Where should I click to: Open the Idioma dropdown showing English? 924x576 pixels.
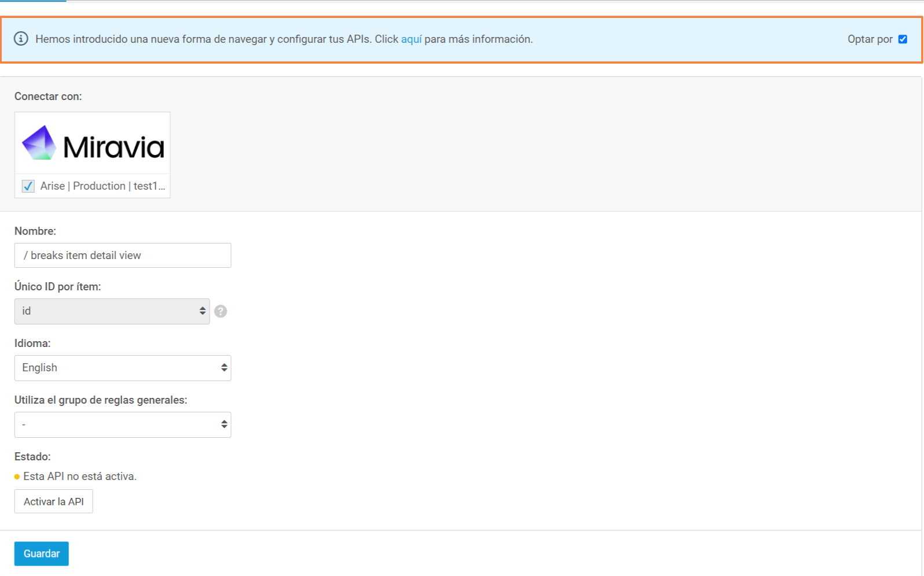[123, 368]
